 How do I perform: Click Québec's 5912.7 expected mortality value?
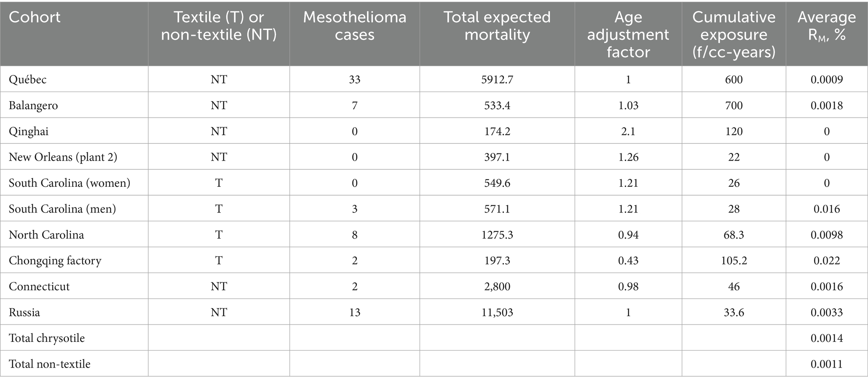point(497,80)
